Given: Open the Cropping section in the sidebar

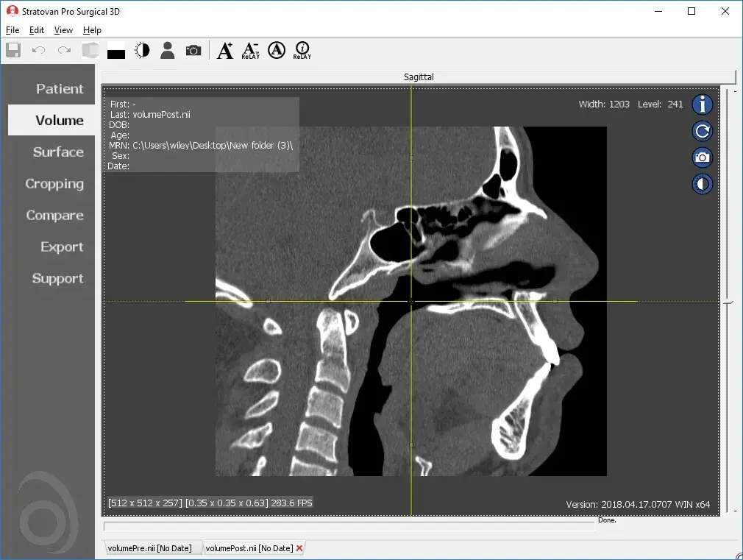Looking at the screenshot, I should pyautogui.click(x=56, y=184).
